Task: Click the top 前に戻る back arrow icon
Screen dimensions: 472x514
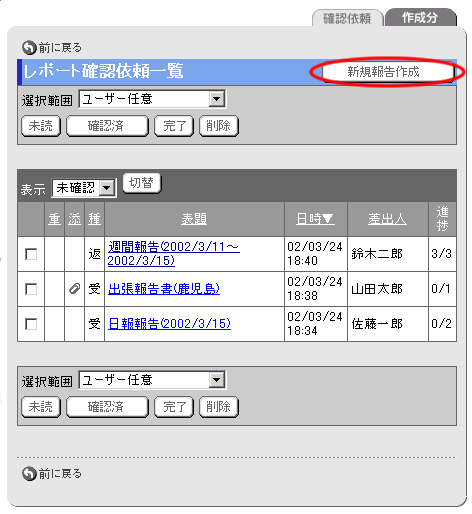Action: 29,47
